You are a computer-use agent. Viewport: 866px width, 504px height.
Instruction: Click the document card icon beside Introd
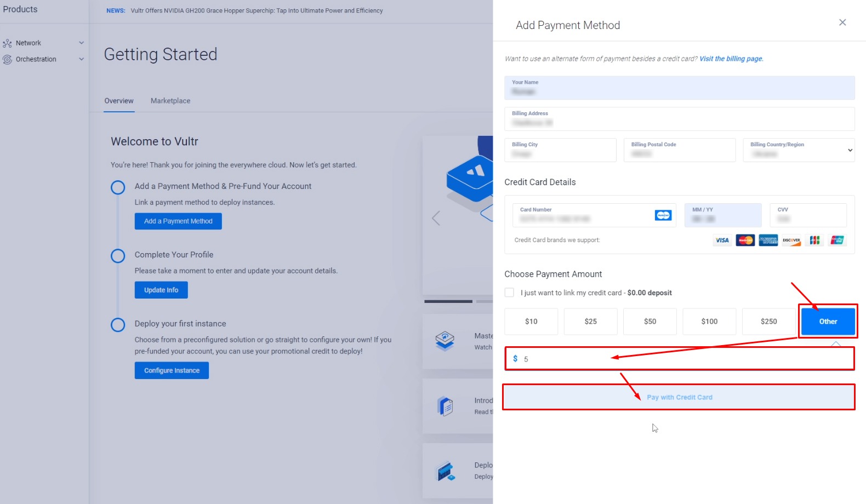point(445,406)
